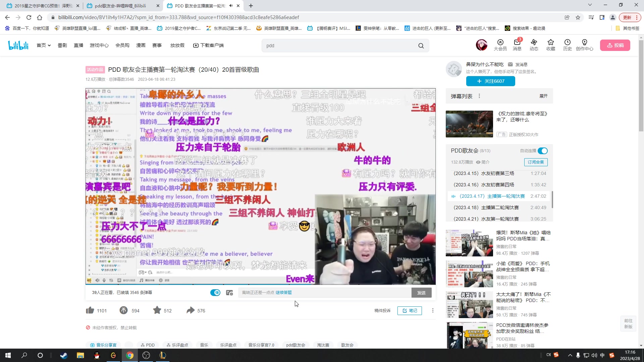Toggle the blue 弹 danmaku switch off
644x362 pixels.
click(x=215, y=292)
